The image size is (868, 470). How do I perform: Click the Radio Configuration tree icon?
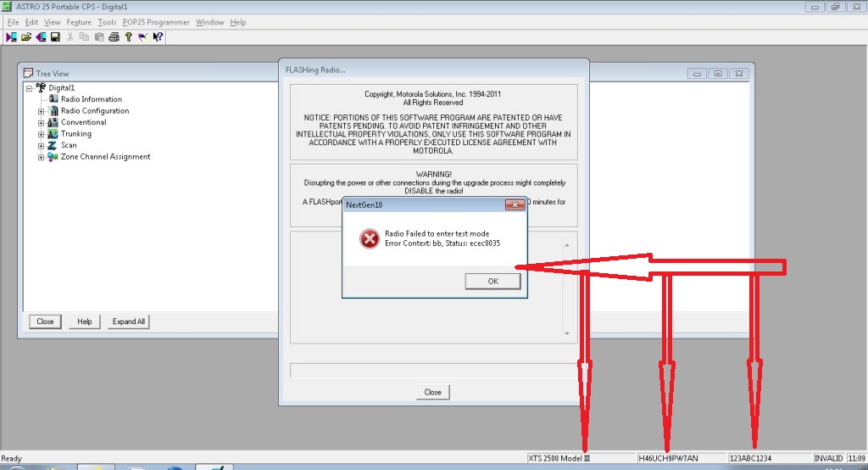53,110
